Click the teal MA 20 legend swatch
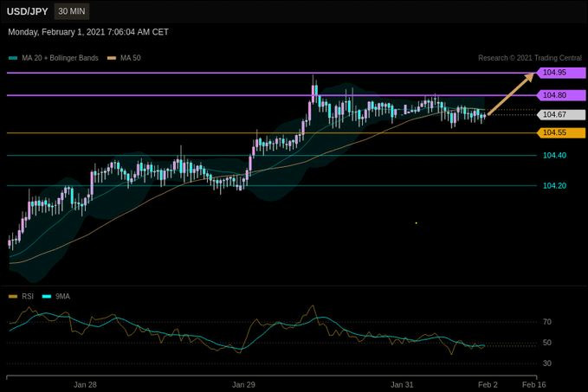This screenshot has height=392, width=588. coord(13,58)
